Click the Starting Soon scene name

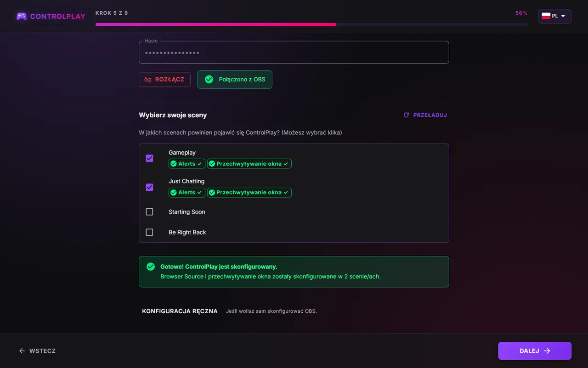click(187, 212)
